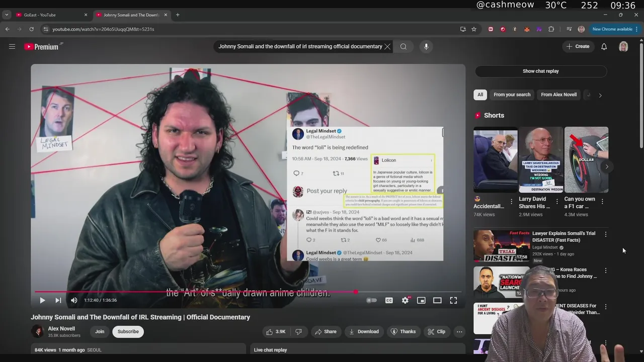Open options for Lawyer Explains Somali's Trial
644x362 pixels.
(606, 234)
